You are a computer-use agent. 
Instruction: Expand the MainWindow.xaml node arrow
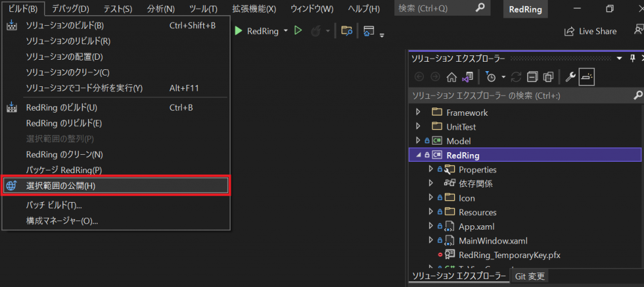(x=431, y=240)
